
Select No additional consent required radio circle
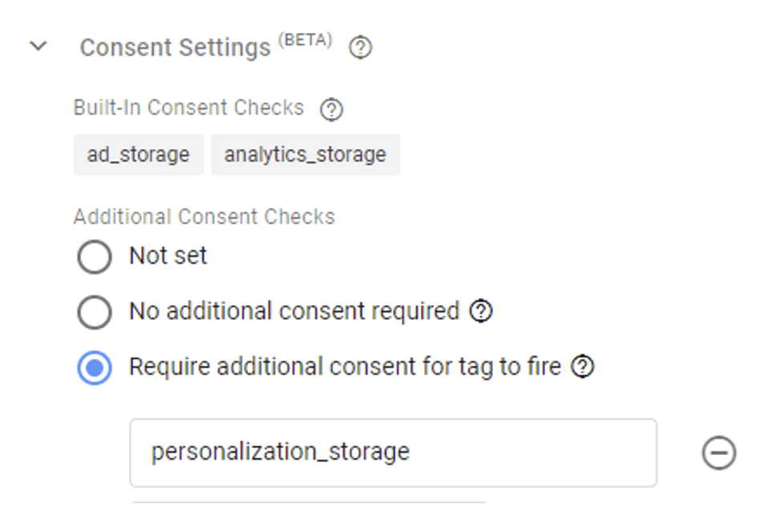tap(94, 312)
